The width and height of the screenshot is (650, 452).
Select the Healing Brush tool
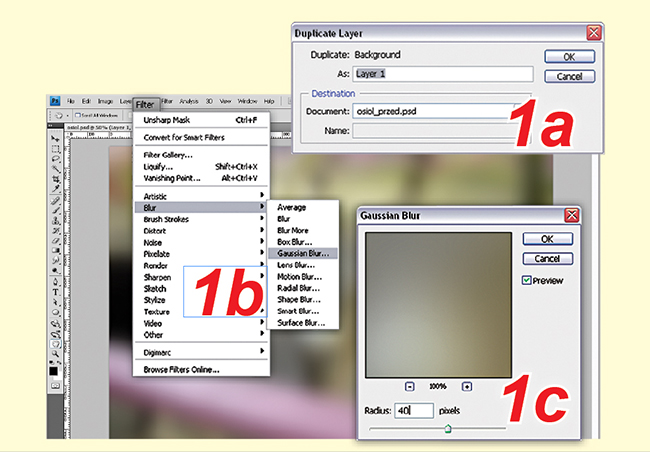point(55,201)
